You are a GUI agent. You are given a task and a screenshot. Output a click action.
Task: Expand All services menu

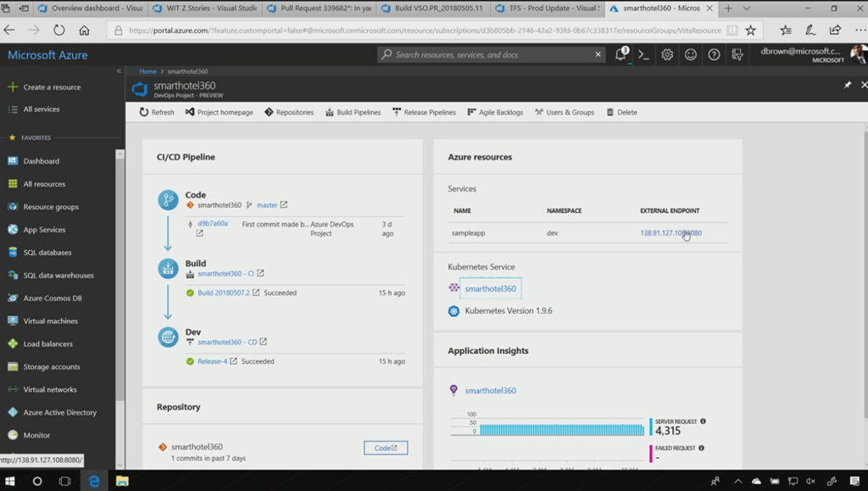(41, 109)
